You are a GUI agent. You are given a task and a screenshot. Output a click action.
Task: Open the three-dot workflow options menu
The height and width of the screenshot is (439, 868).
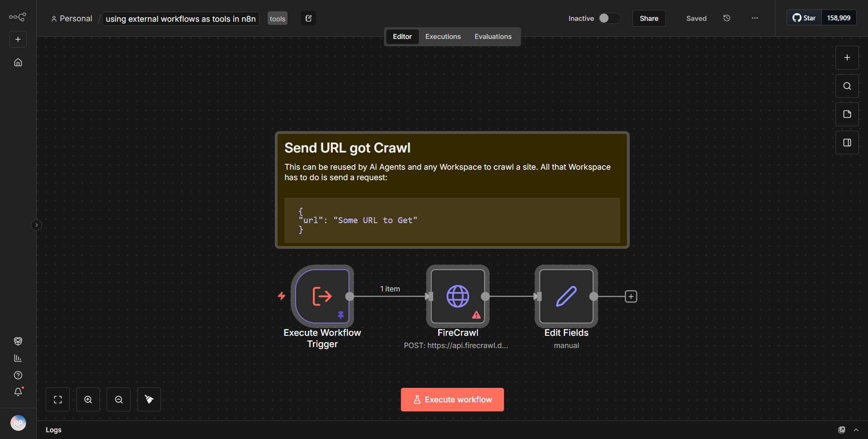point(755,18)
